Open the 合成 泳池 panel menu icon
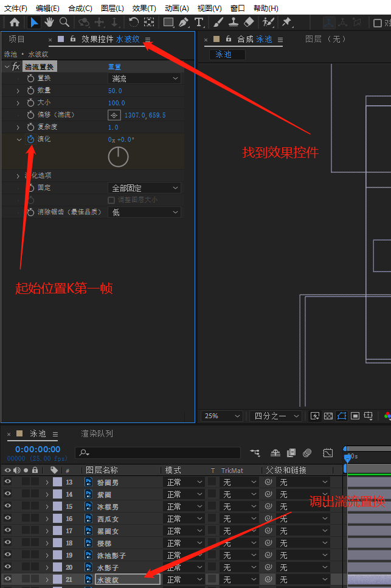Image resolution: width=391 pixels, height=588 pixels. pyautogui.click(x=280, y=40)
